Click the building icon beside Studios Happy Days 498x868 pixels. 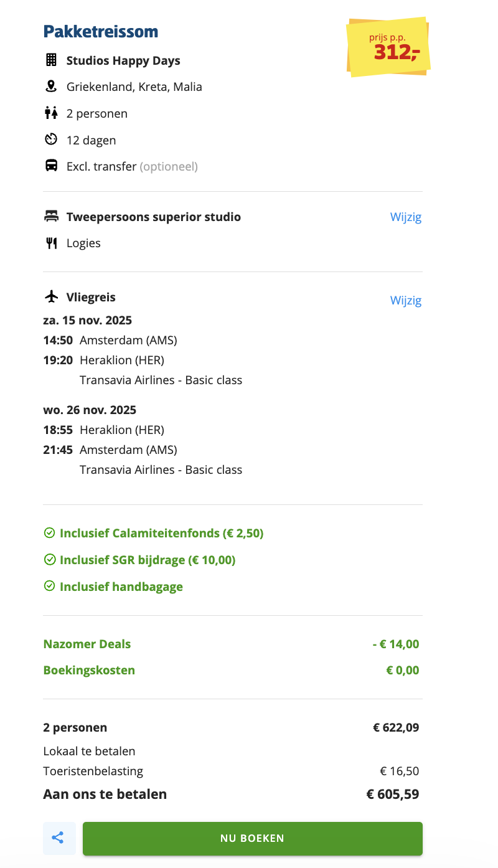coord(51,60)
